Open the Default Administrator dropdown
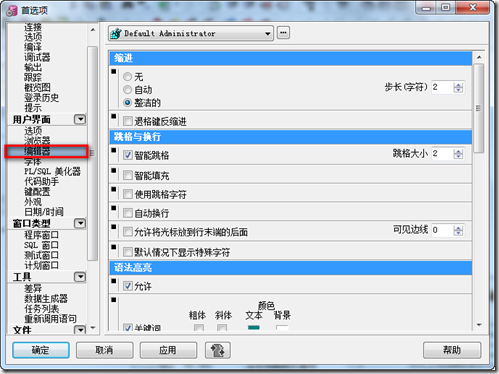499x374 pixels. (267, 34)
